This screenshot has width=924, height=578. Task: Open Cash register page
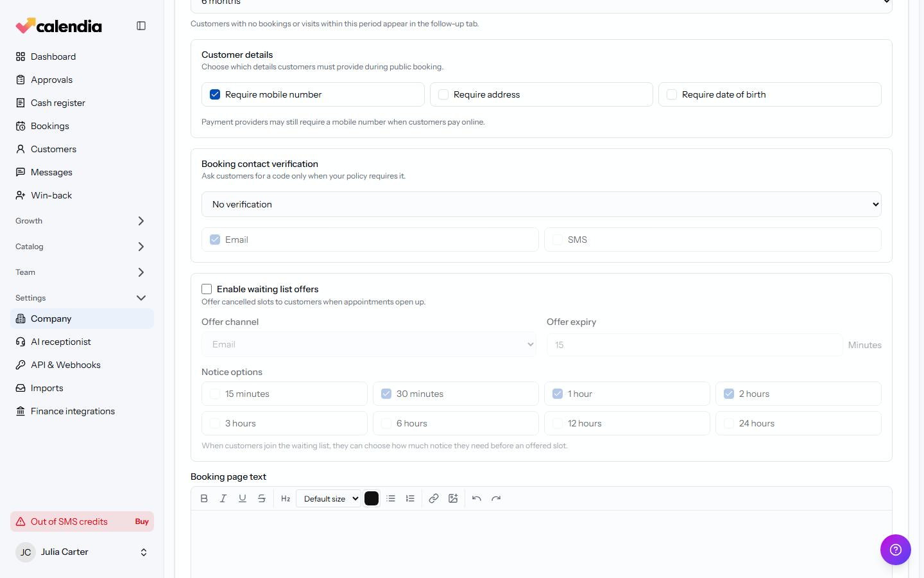pyautogui.click(x=82, y=103)
